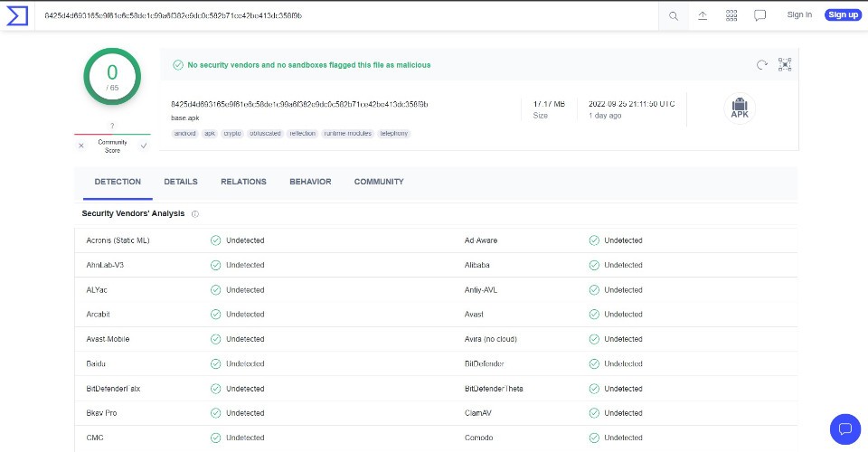Click the Community Score label
This screenshot has width=868, height=452.
pos(112,146)
